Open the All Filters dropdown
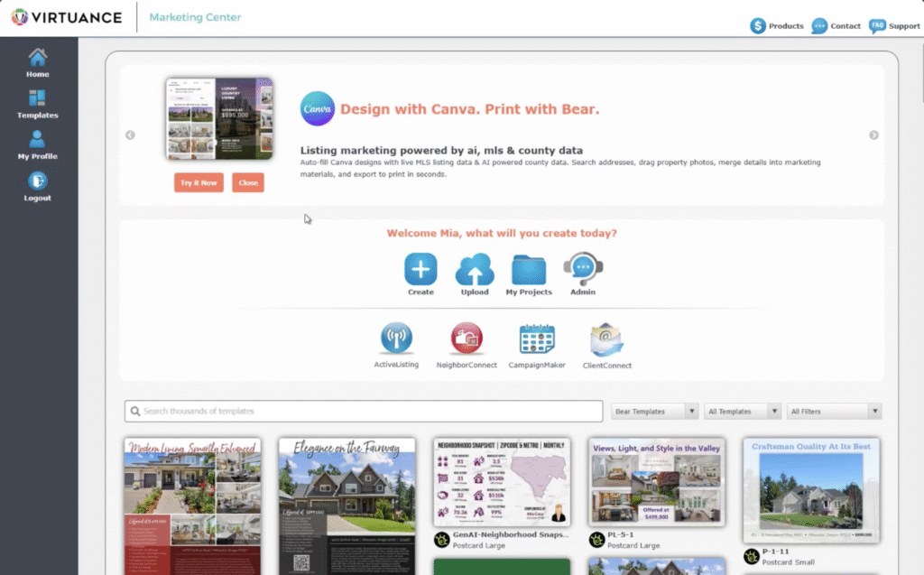924x575 pixels. pos(834,412)
